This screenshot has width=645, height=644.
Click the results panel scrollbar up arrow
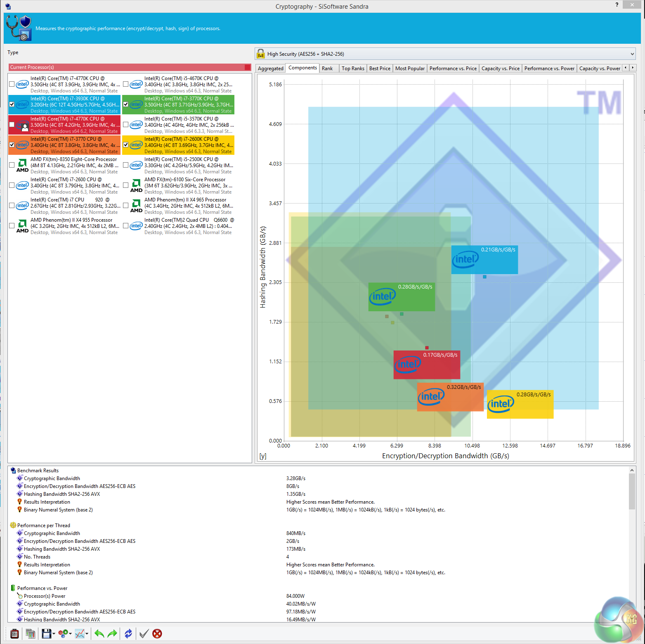pyautogui.click(x=632, y=470)
